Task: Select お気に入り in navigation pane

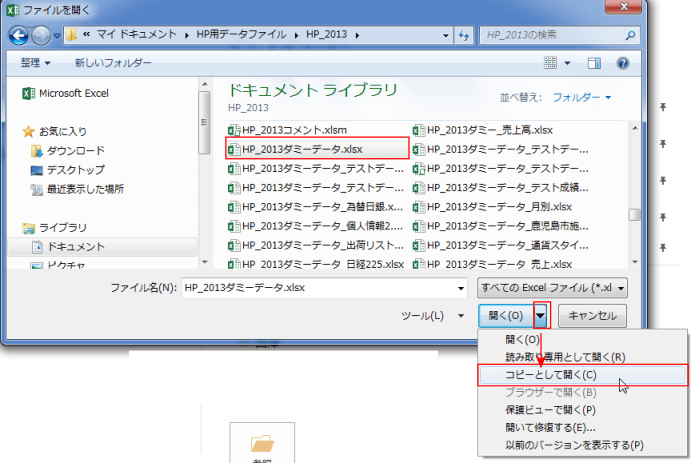Action: (55, 131)
